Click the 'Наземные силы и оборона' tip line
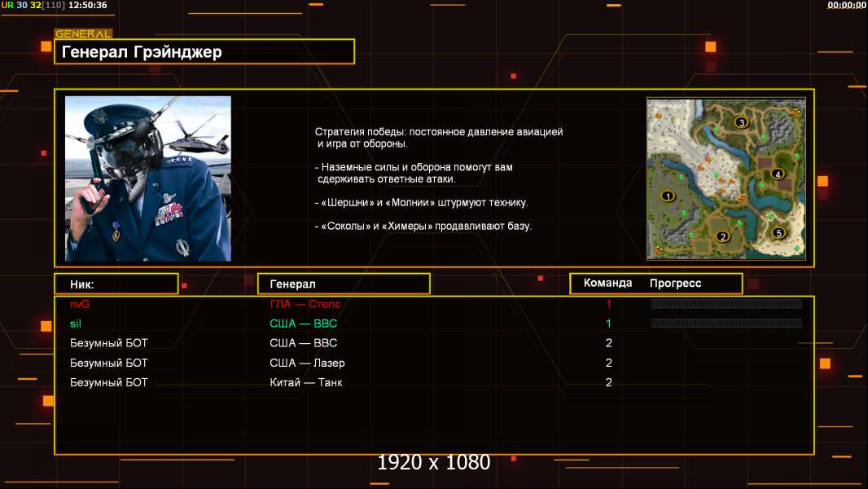Viewport: 868px width, 489px height. pyautogui.click(x=414, y=173)
